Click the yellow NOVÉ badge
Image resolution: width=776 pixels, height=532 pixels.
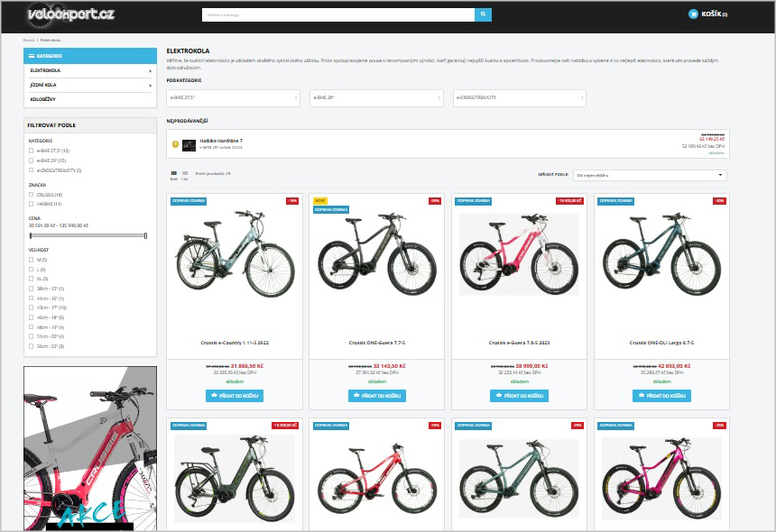click(320, 201)
